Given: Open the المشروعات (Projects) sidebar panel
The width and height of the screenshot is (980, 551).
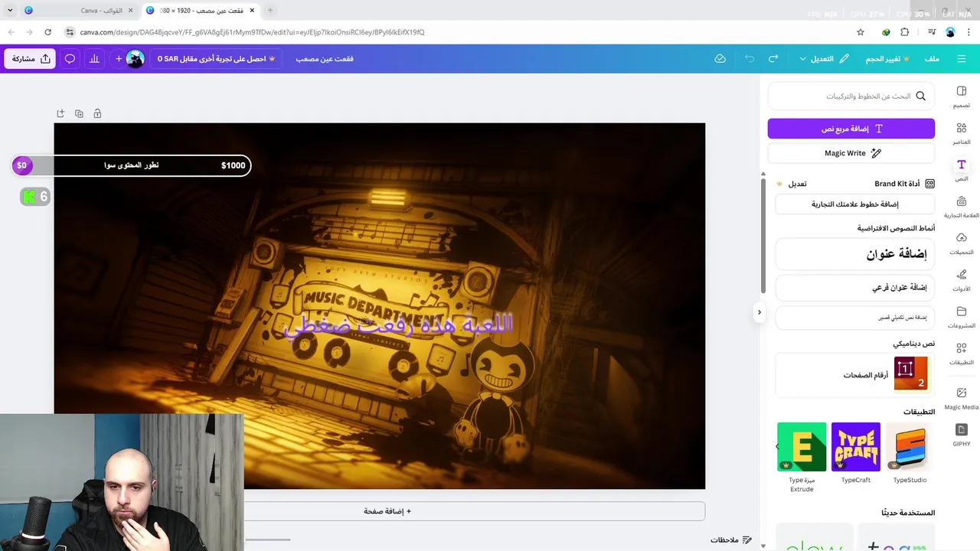Looking at the screenshot, I should point(962,318).
